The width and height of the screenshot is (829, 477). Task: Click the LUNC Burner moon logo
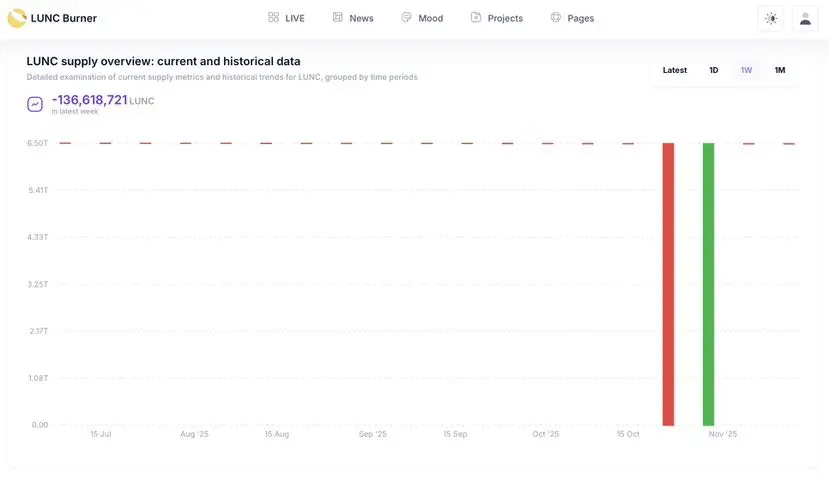[17, 18]
